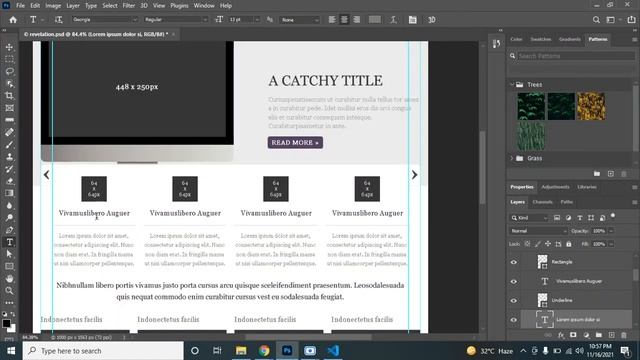Add layer style fx icon
Viewport: 640px width, 360px height.
561,335
